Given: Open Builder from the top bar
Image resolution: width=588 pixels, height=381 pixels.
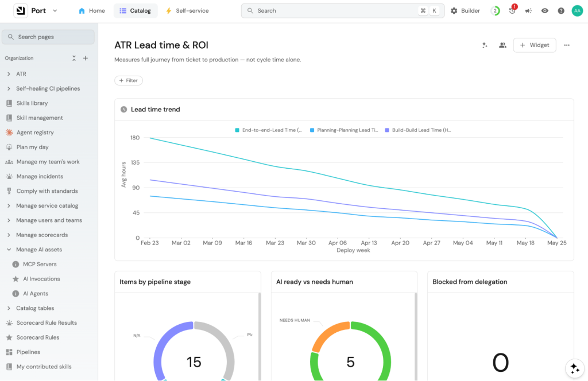Looking at the screenshot, I should [465, 10].
